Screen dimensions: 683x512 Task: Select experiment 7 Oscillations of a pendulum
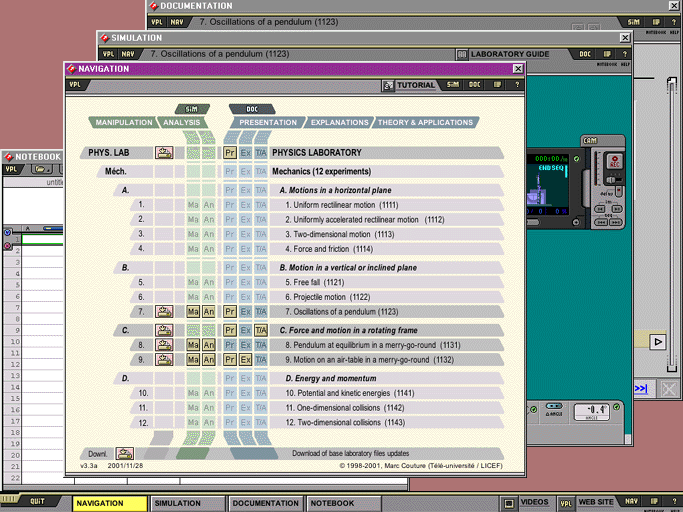(x=341, y=312)
